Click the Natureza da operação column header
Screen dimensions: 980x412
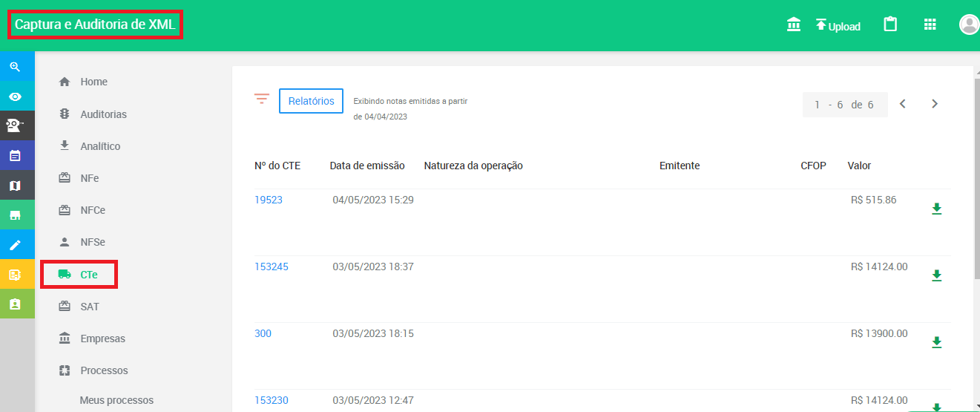pyautogui.click(x=473, y=166)
